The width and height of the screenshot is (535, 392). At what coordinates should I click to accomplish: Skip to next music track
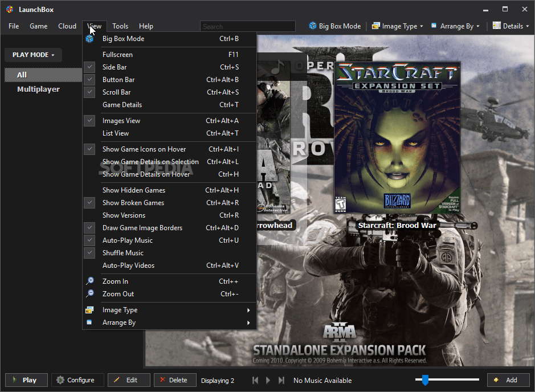[x=281, y=380]
